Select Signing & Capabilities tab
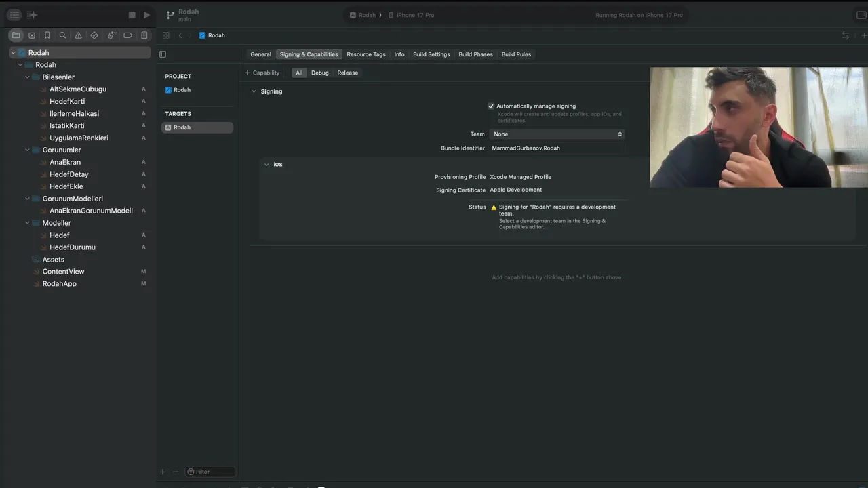The height and width of the screenshot is (488, 868). [x=309, y=54]
